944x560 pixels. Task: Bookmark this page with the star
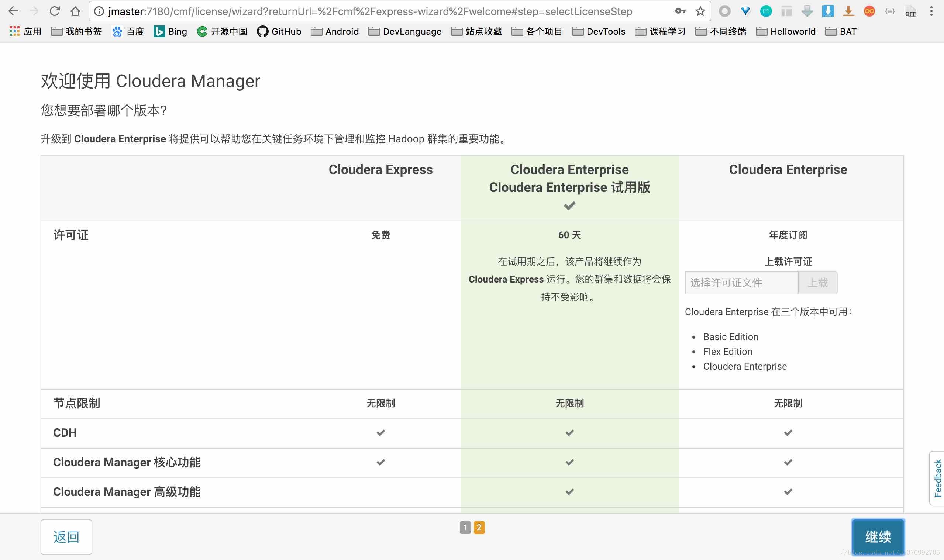(700, 11)
